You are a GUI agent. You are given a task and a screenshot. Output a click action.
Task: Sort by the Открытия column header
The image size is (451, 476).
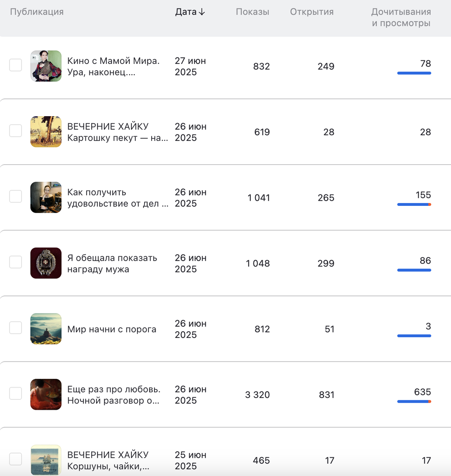pyautogui.click(x=312, y=12)
